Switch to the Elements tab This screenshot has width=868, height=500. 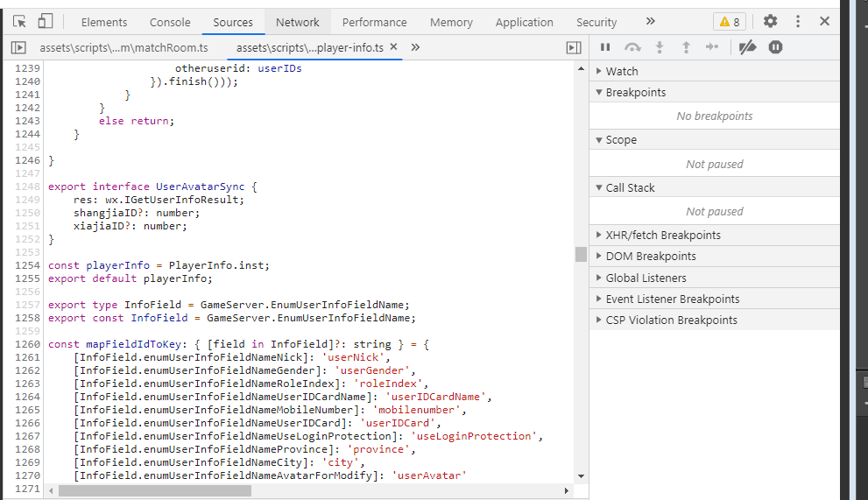pos(104,22)
